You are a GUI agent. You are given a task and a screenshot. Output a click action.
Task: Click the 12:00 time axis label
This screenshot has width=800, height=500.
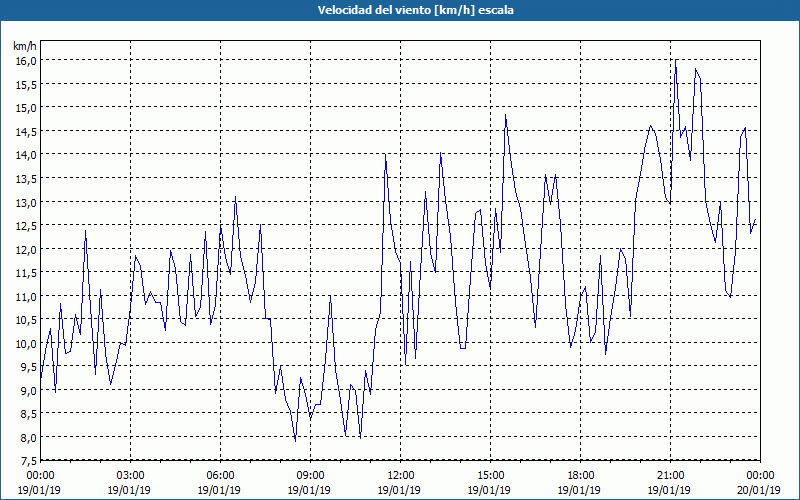point(401,476)
